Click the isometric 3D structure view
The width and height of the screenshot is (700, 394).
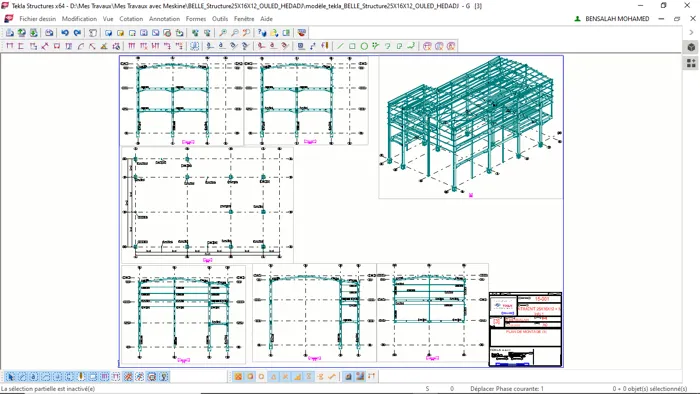point(471,127)
